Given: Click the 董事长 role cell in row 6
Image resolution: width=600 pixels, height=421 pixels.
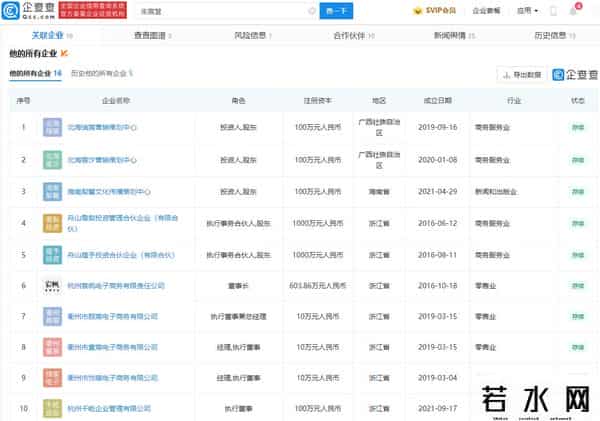Looking at the screenshot, I should point(238,286).
